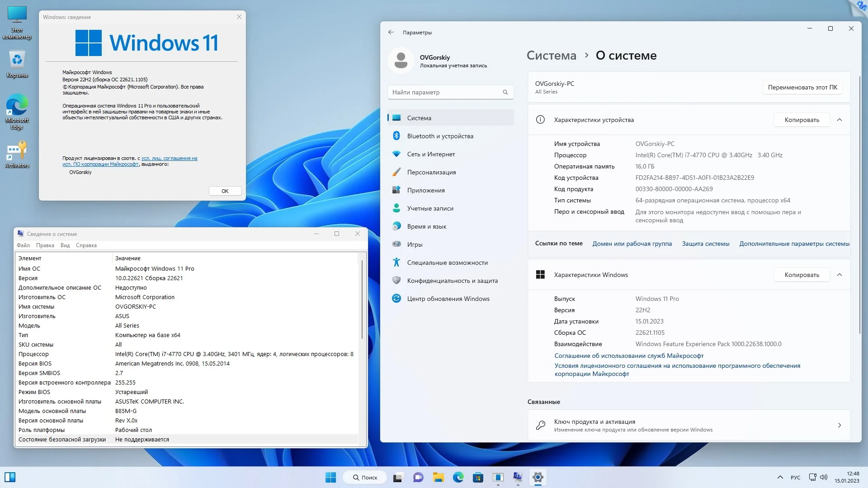Open the Вид menu in Сведения о системе
This screenshot has width=868, height=488.
pos(65,245)
